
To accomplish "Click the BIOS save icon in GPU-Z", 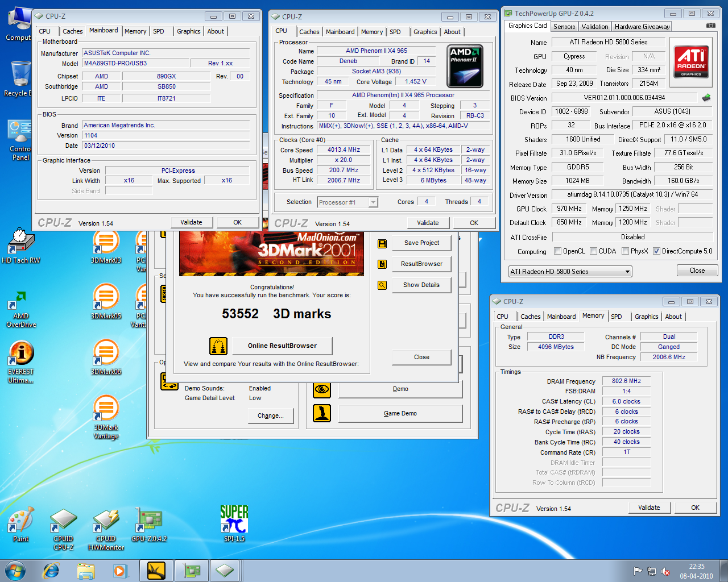I will 706,97.
